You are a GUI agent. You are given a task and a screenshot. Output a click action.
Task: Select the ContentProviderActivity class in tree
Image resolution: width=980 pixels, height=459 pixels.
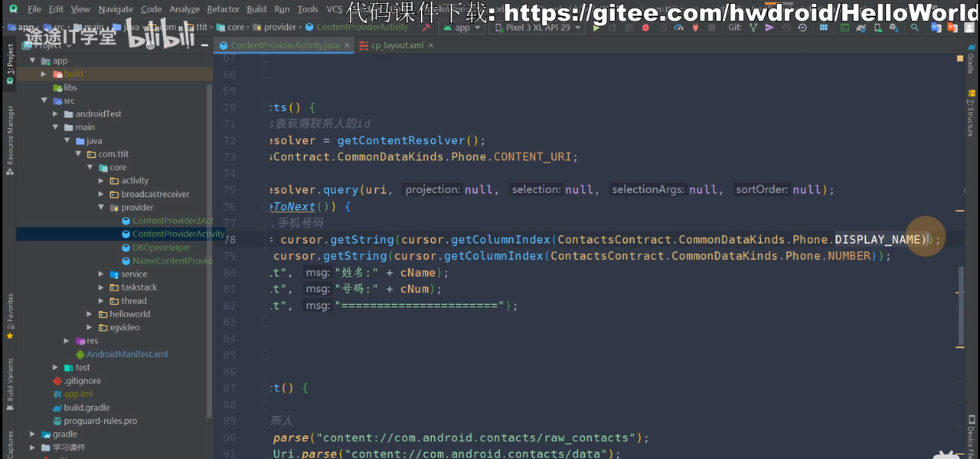pyautogui.click(x=173, y=234)
